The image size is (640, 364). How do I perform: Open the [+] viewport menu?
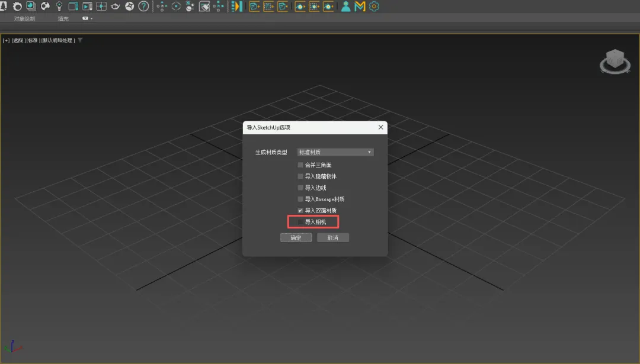[6, 40]
